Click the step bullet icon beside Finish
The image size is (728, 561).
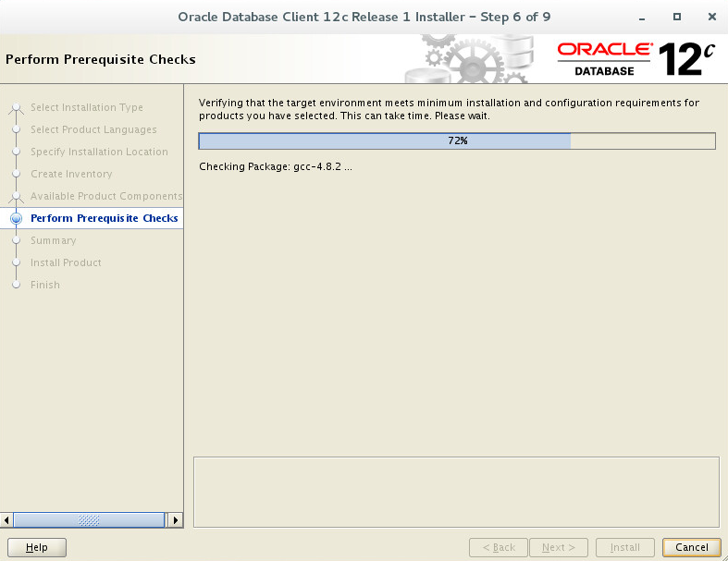click(x=17, y=285)
